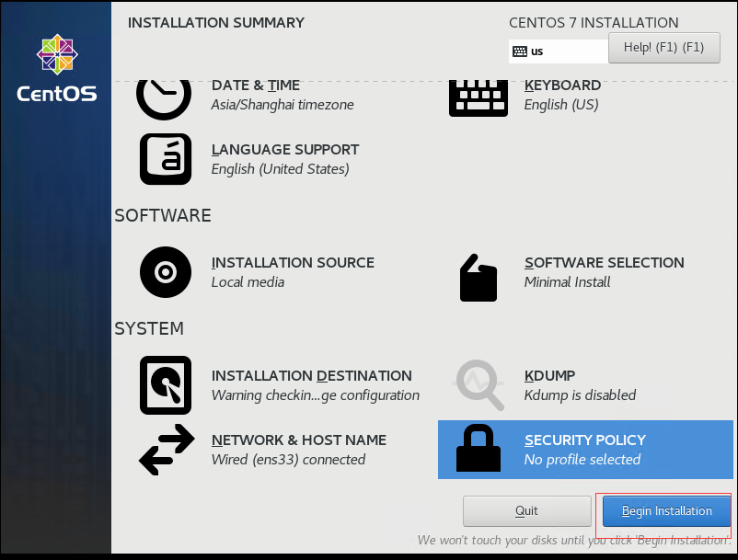Screen dimensions: 738x560
Task: Click 'Kdump is disabled' status text
Action: [580, 395]
